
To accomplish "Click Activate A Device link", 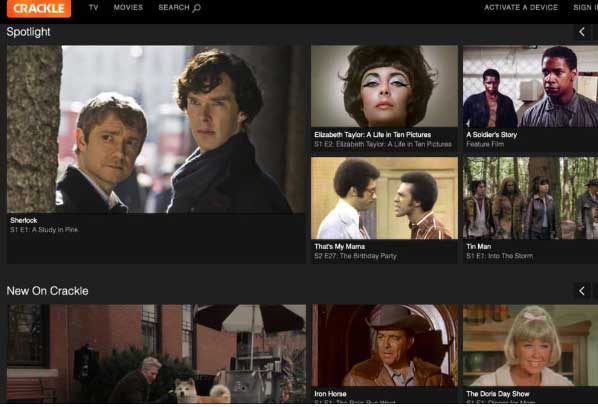I will (x=521, y=8).
